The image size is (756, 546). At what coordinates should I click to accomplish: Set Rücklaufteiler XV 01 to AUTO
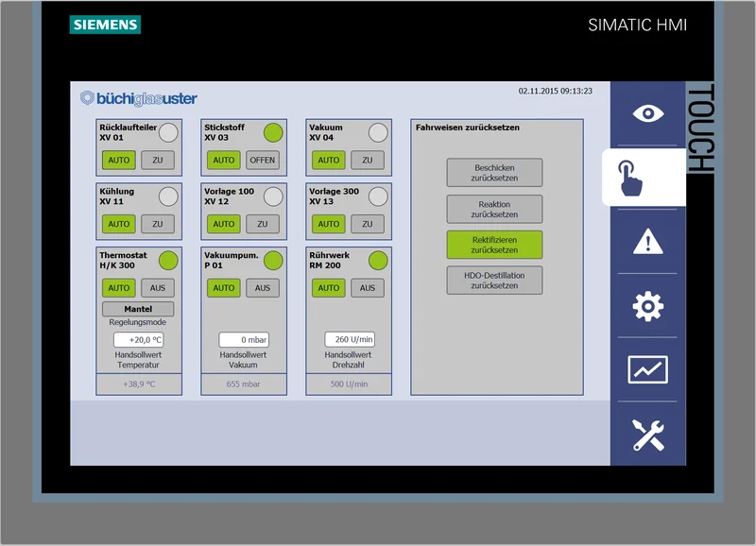click(119, 160)
